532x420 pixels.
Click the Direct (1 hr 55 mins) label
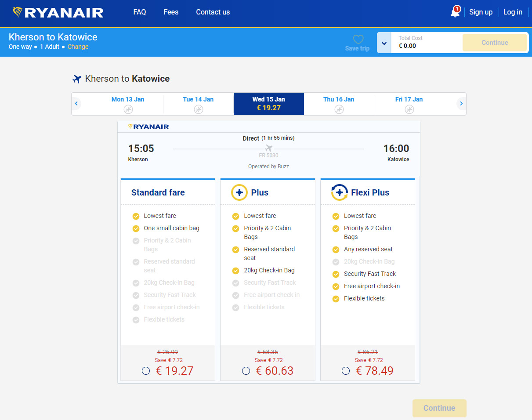268,138
